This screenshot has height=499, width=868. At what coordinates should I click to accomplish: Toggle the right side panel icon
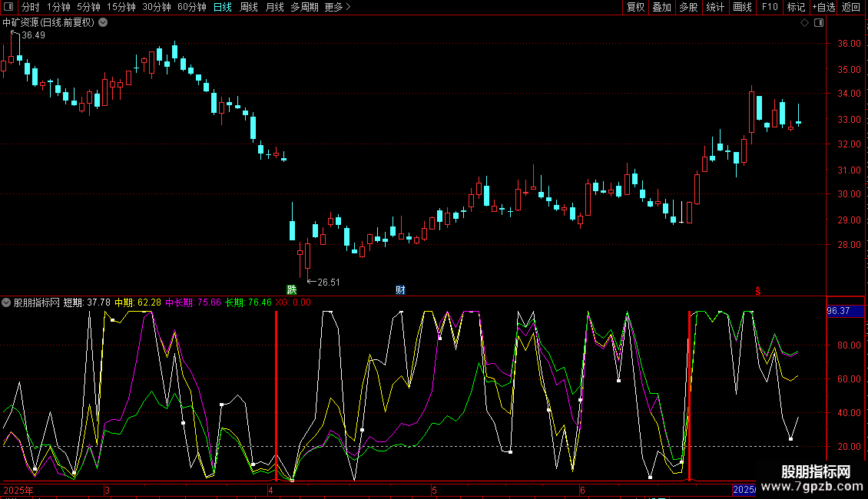pos(817,23)
